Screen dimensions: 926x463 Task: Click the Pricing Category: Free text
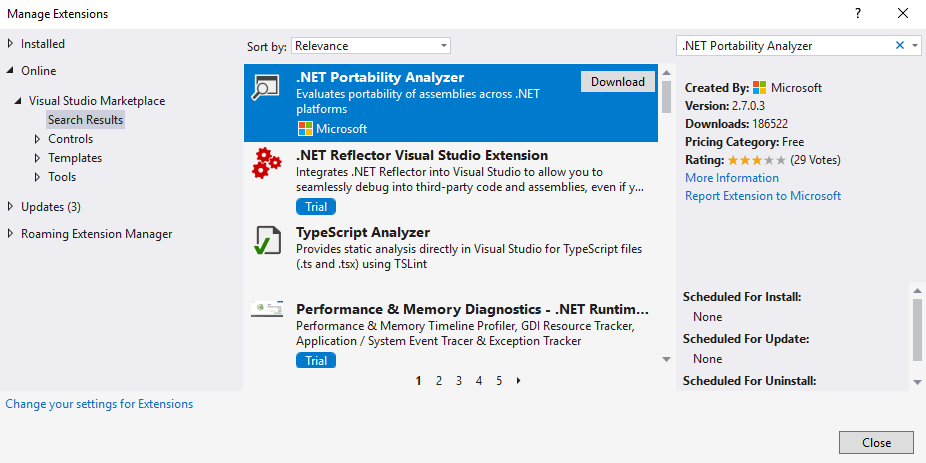pyautogui.click(x=745, y=142)
